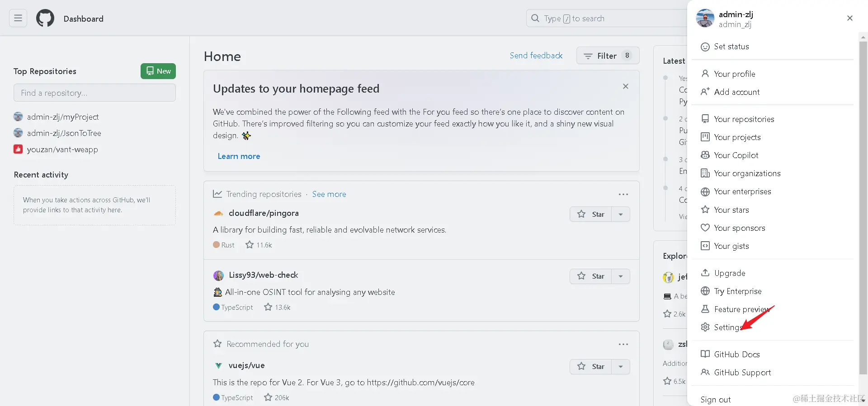Star the Lissy93/web-check repository
The width and height of the screenshot is (868, 406).
tap(591, 276)
